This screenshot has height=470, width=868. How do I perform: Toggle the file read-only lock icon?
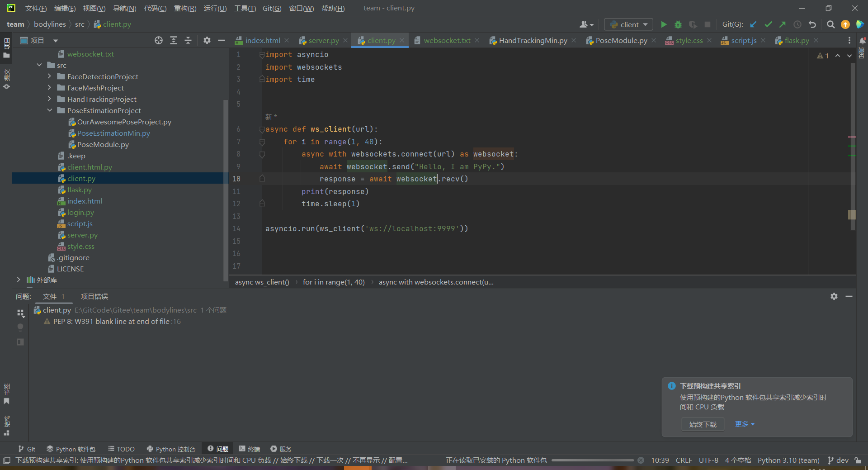coord(858,460)
